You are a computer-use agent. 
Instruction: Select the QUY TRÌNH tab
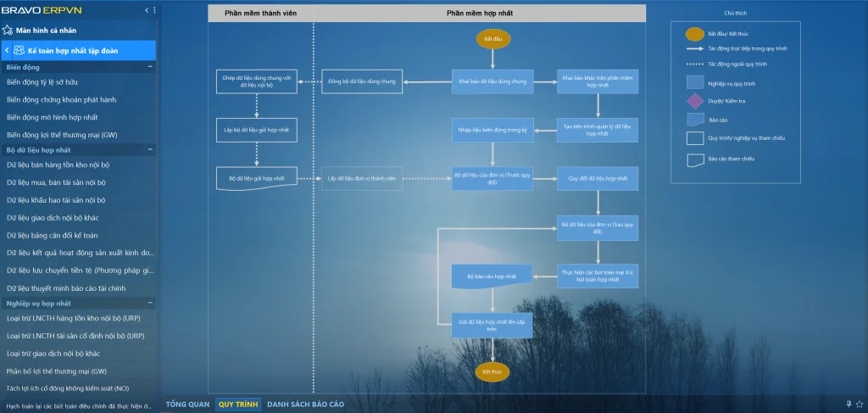tap(238, 405)
